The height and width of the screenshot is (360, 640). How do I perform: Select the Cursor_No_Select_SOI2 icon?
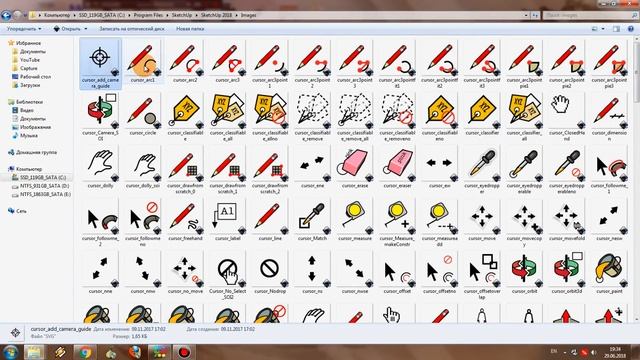coord(228,269)
